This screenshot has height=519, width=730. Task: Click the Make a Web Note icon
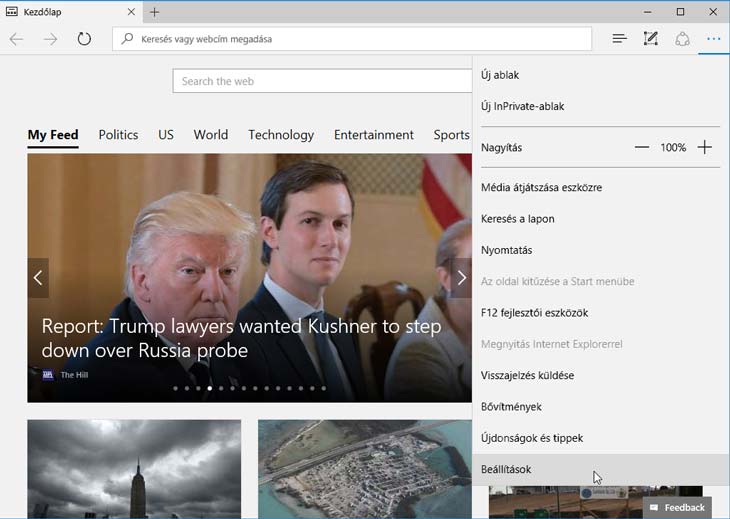coord(651,39)
